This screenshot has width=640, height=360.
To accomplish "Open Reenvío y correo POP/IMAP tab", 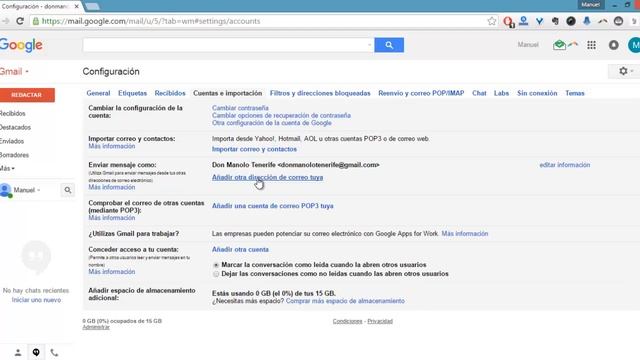I will coord(421,93).
